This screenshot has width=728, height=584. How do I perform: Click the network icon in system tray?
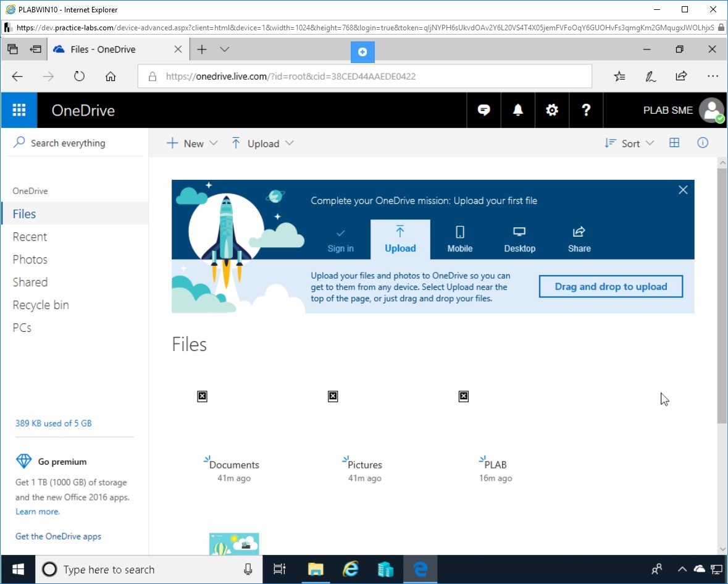coord(716,569)
